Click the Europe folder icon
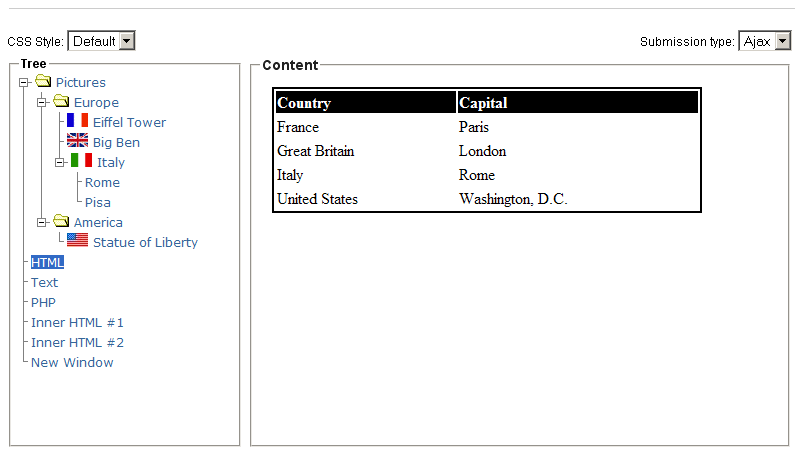Screen dimensions: 799x456 [x=61, y=101]
